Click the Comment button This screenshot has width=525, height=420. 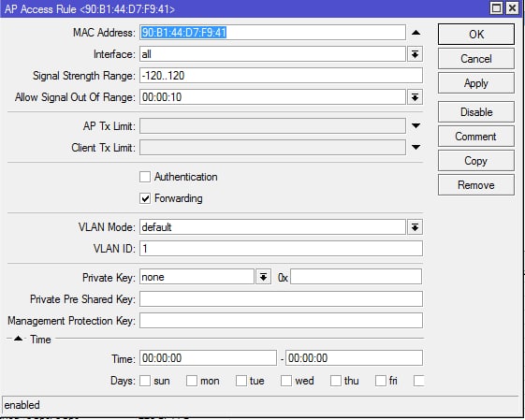[x=476, y=137]
